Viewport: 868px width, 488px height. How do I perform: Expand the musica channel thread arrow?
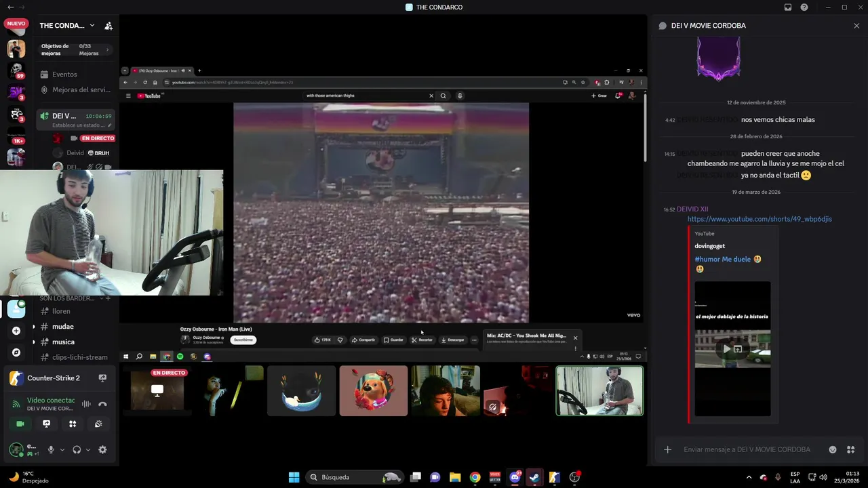34,342
